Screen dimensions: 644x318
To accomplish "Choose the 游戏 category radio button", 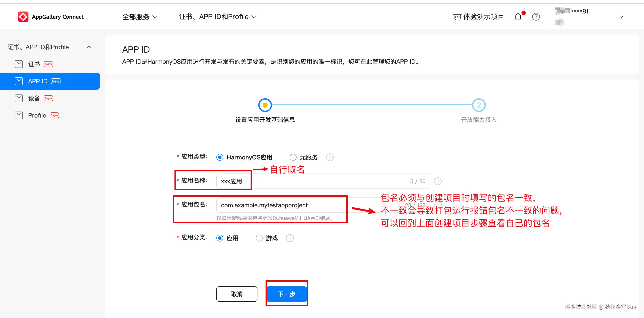I will [x=259, y=238].
